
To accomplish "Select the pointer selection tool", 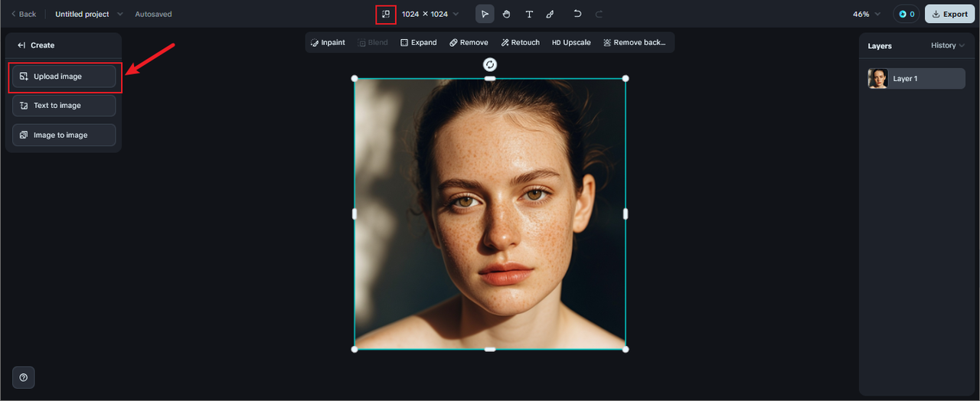I will [x=485, y=14].
